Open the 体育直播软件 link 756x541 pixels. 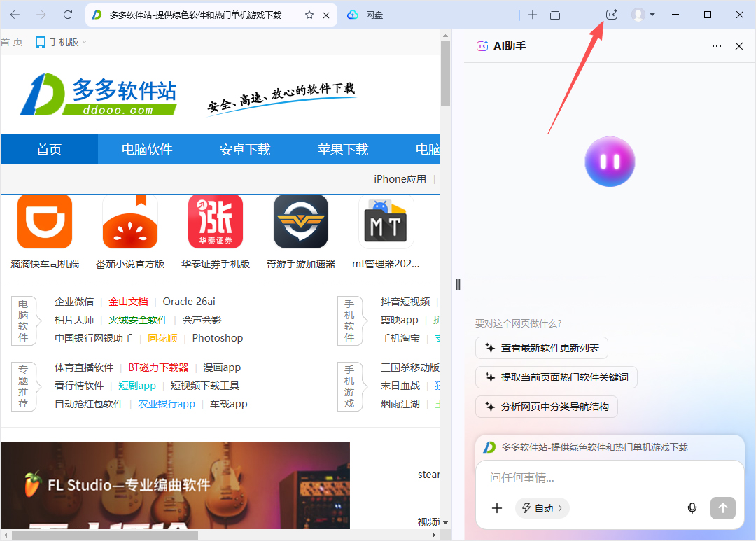(84, 367)
